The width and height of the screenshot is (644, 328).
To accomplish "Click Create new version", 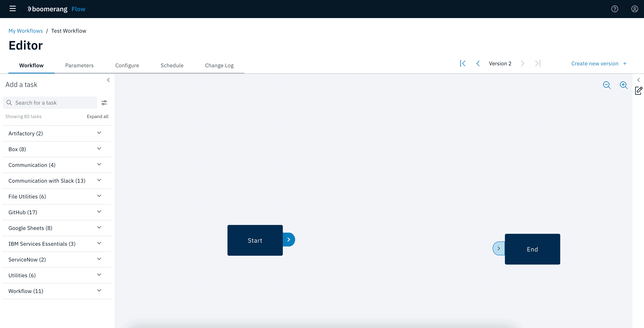I will 595,64.
